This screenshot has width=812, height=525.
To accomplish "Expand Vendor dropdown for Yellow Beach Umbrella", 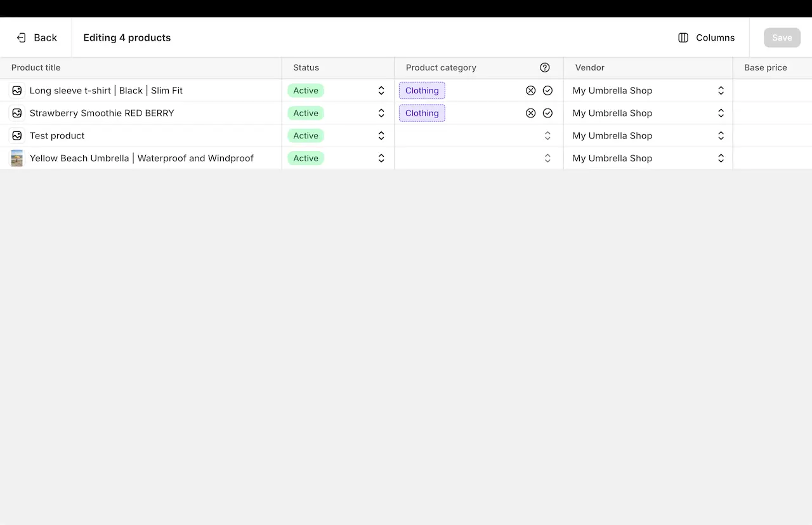I will (x=721, y=158).
